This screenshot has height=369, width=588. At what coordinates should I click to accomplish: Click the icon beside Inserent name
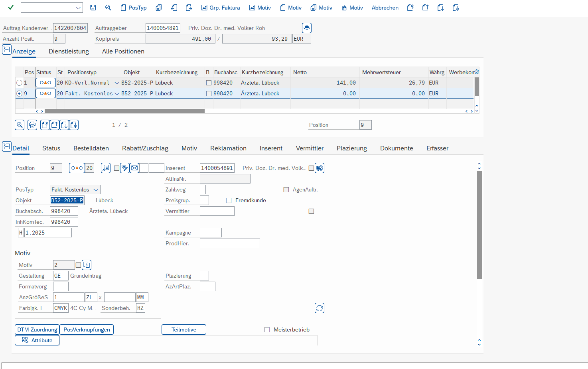320,168
